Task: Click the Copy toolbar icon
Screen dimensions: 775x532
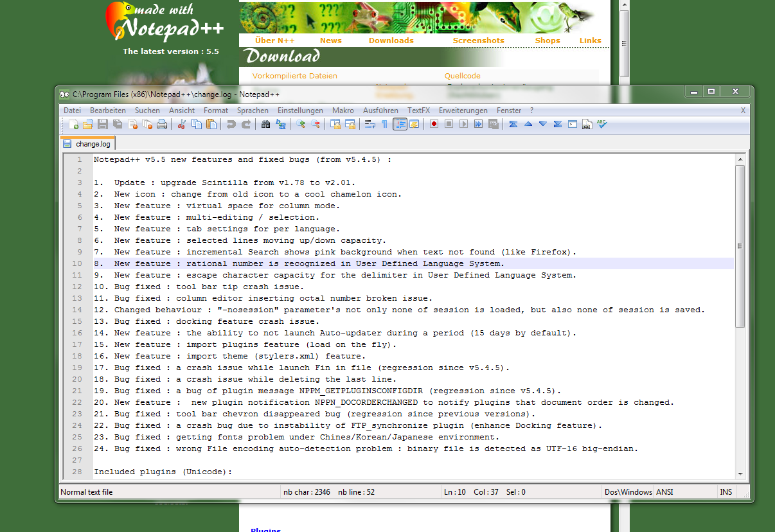Action: pyautogui.click(x=197, y=124)
